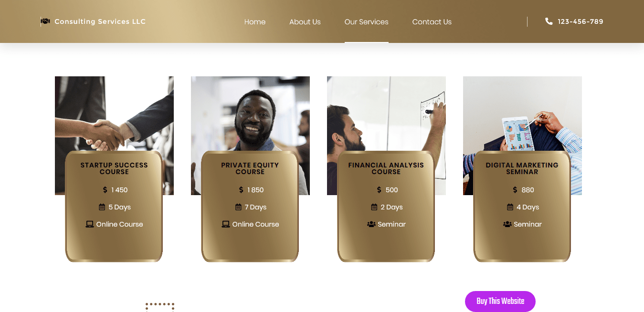Click the phone icon beside 123-456-789
The height and width of the screenshot is (312, 644).
549,21
